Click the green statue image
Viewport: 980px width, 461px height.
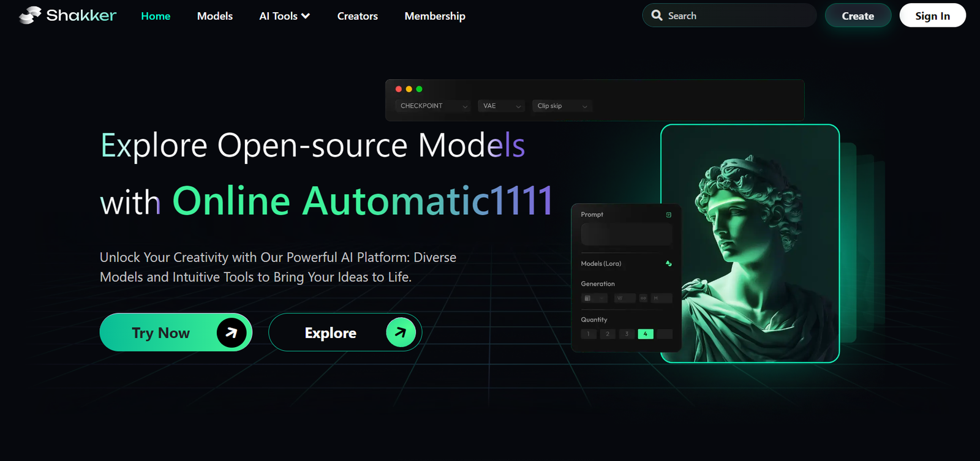click(750, 244)
